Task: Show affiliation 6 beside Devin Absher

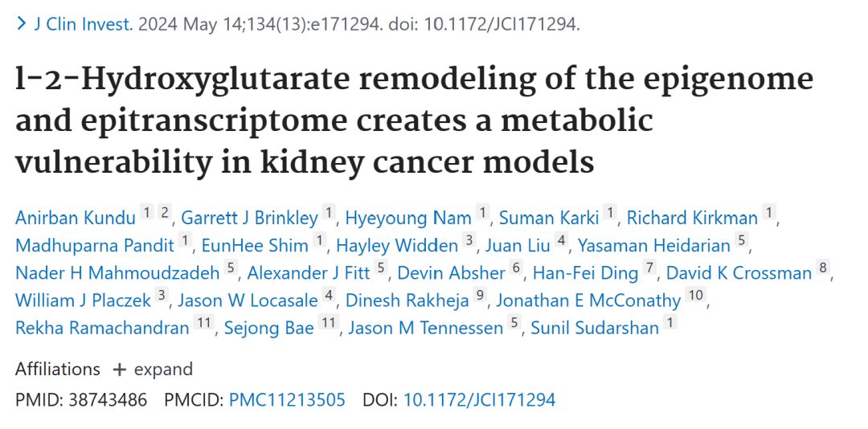Action: click(x=517, y=268)
